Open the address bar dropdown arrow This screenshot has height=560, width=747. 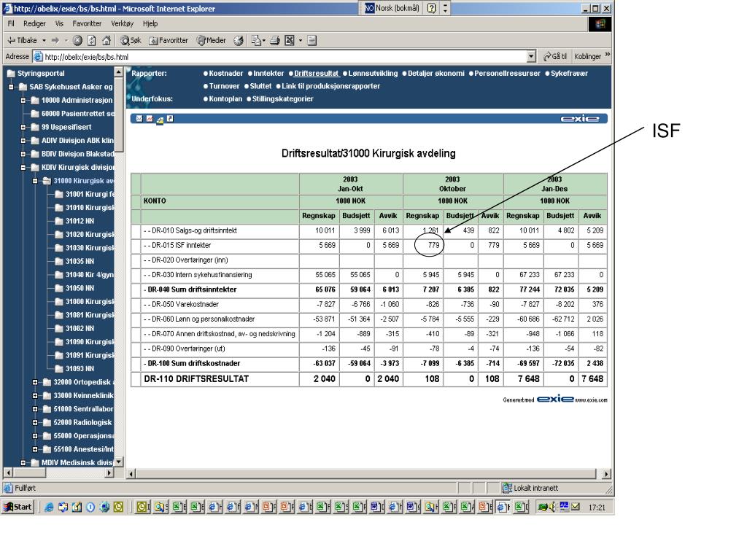[x=532, y=57]
